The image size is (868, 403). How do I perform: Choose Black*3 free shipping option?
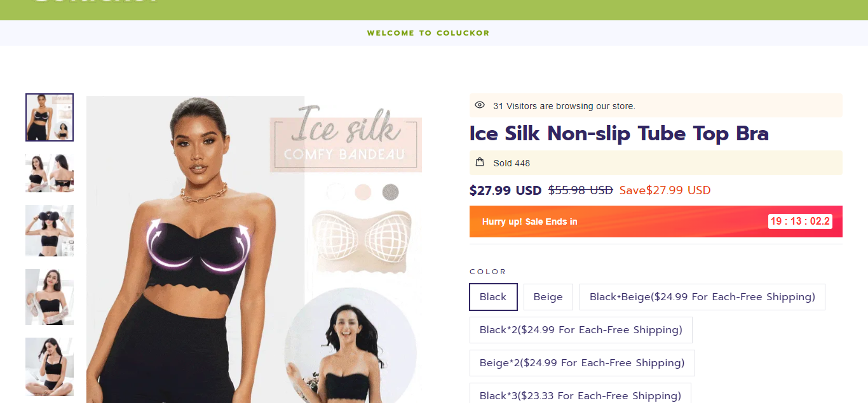580,393
